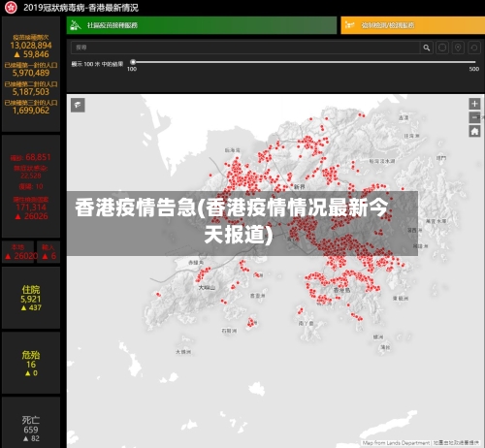Click the deaths tile showing 659
Screen dimensions: 485x448
click(31, 424)
